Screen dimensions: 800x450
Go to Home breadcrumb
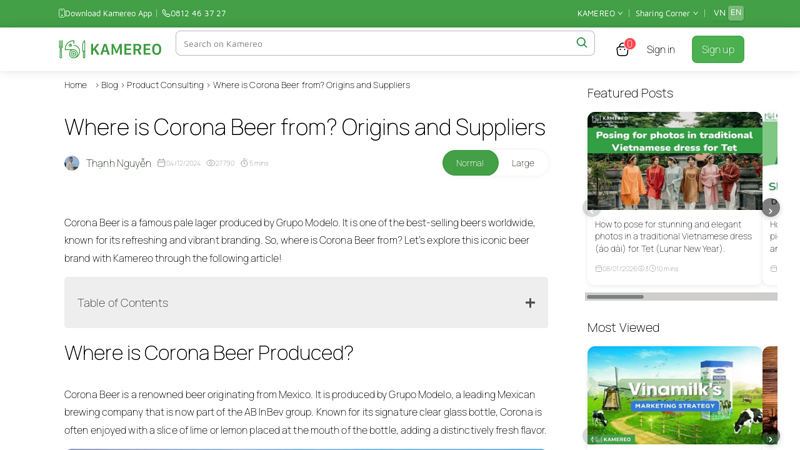coord(76,85)
